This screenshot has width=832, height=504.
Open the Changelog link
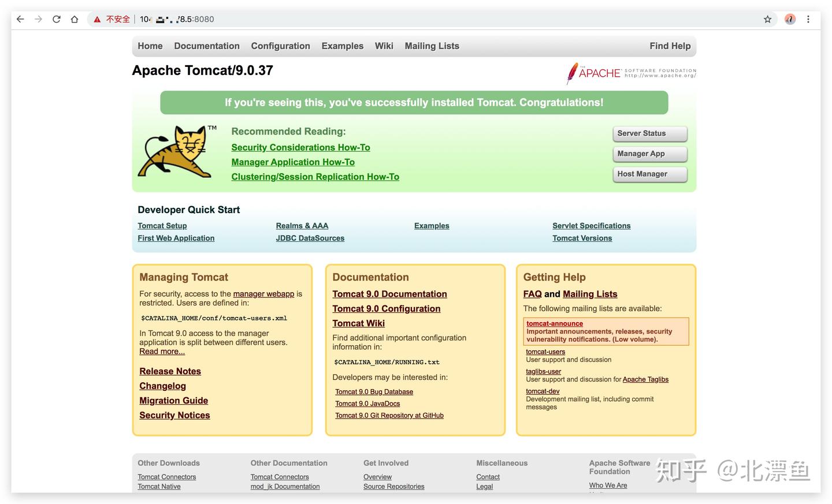[x=162, y=386]
